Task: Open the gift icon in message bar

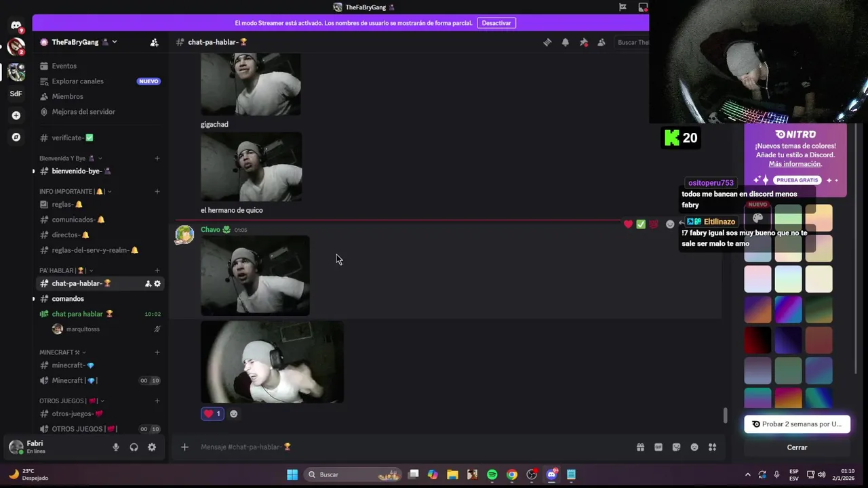Action: pos(640,447)
